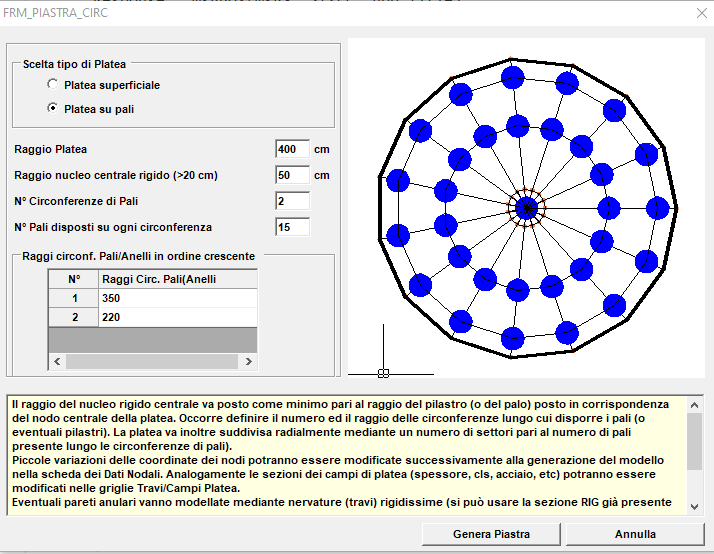This screenshot has width=714, height=554.
Task: Click the Raggio nucleo centrale rigido field
Action: click(292, 175)
